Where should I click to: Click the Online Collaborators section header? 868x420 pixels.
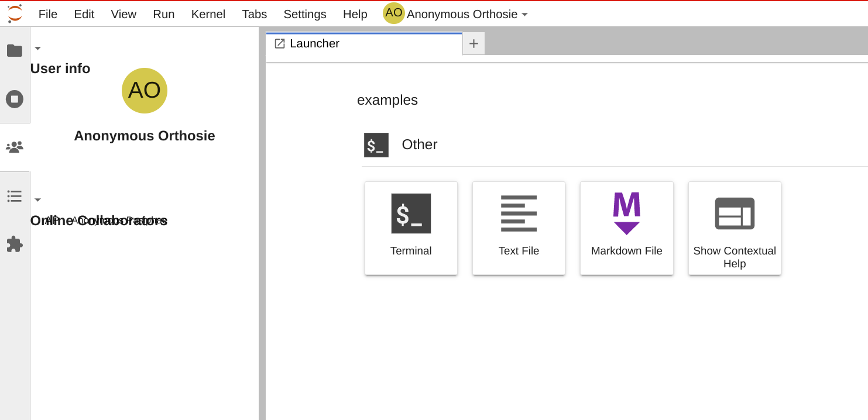point(99,221)
